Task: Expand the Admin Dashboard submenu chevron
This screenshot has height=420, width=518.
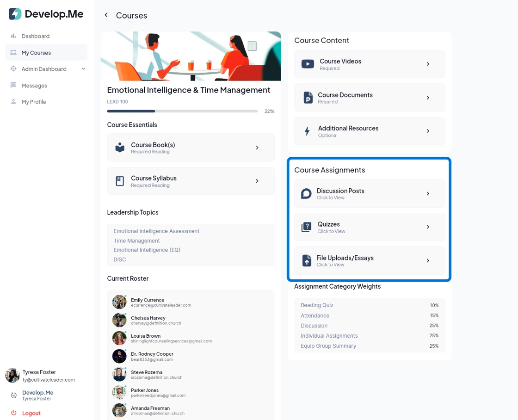Action: (83, 69)
